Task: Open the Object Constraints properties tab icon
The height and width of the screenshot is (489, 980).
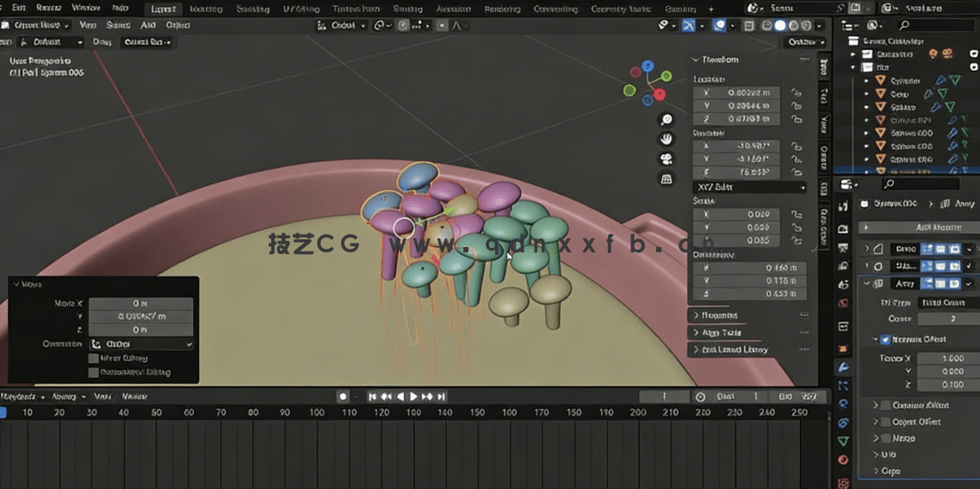Action: [x=843, y=423]
